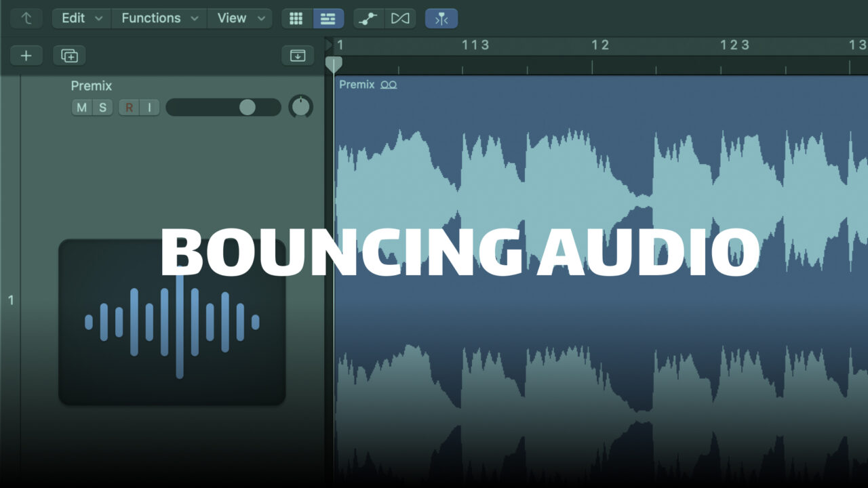Click the add new track plus button
868x488 pixels.
pos(26,56)
